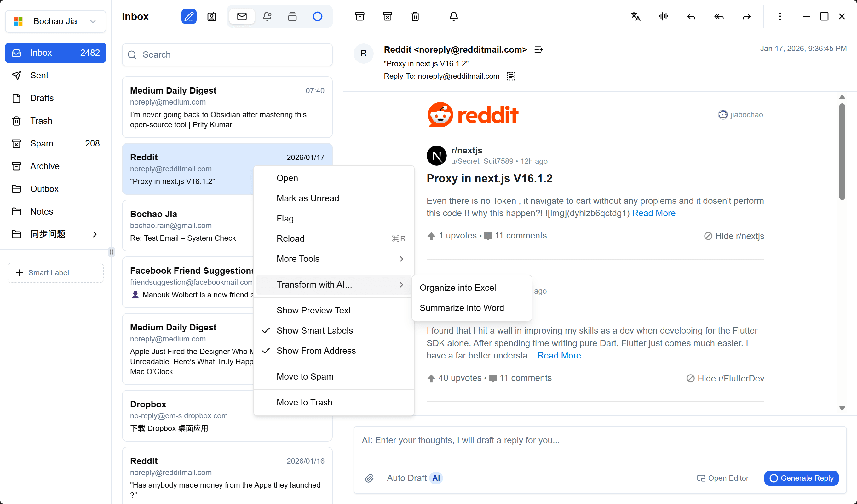Reply to the Reddit email
This screenshot has width=857, height=504.
coord(691,16)
